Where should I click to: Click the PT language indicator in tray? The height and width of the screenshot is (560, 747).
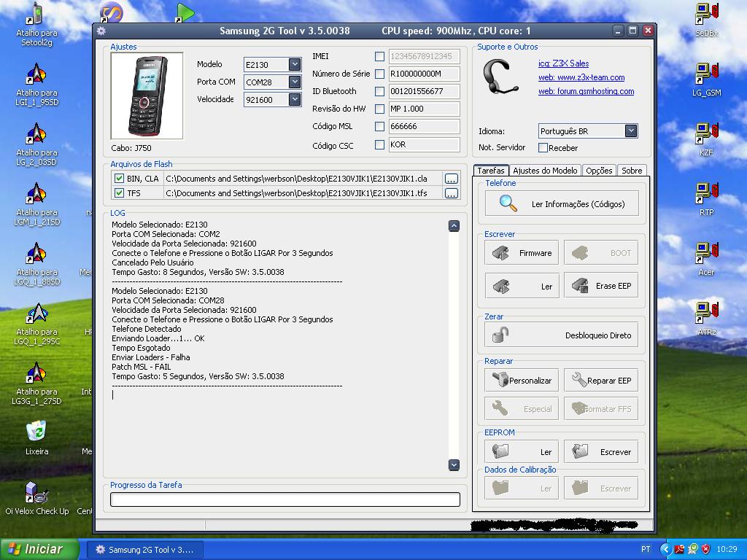click(646, 549)
